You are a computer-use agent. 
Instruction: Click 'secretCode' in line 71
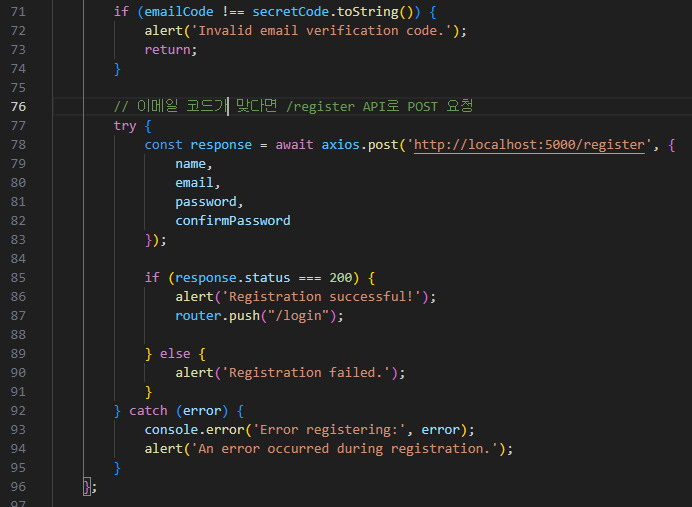[290, 12]
